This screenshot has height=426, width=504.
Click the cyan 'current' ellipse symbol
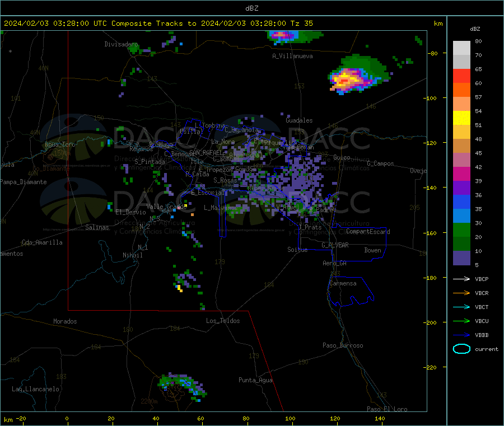461,349
